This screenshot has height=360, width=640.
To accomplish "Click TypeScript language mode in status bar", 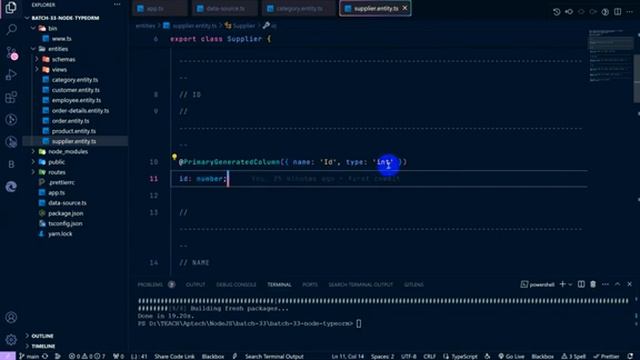I will [x=464, y=356].
